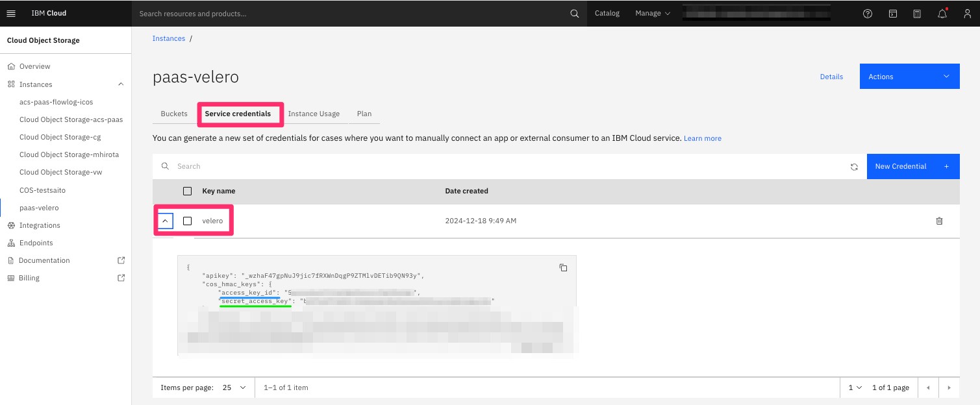Open the cost estimator calculator icon
The image size is (980, 405).
[917, 13]
